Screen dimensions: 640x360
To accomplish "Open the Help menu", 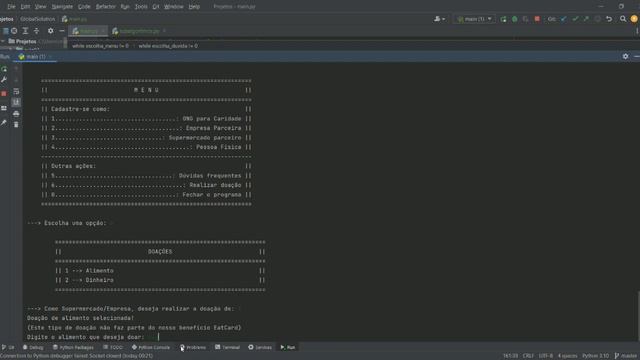I will pyautogui.click(x=194, y=7).
